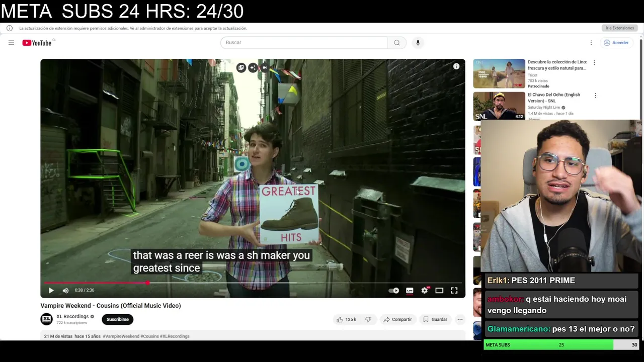Click the Suscribirse button

click(x=118, y=319)
